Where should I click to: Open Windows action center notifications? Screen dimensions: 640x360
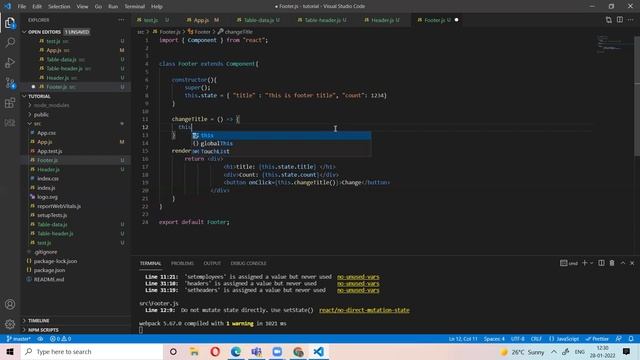[x=626, y=351]
